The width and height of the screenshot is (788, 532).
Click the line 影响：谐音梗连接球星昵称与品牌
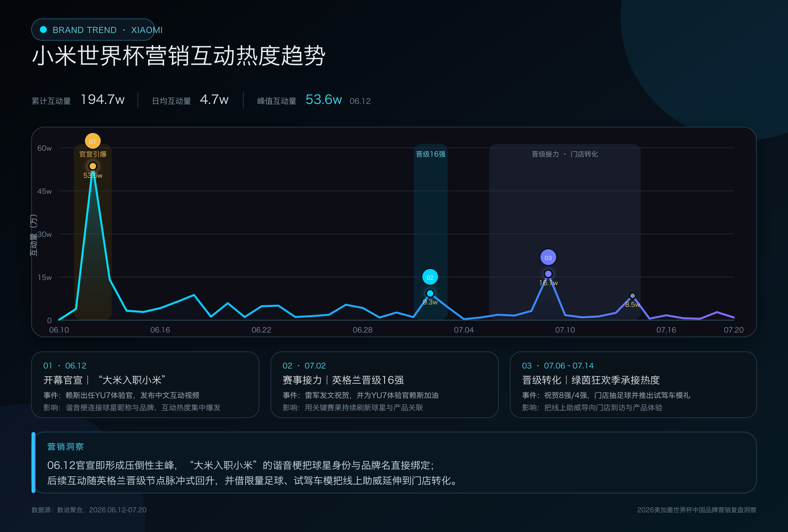pos(132,407)
